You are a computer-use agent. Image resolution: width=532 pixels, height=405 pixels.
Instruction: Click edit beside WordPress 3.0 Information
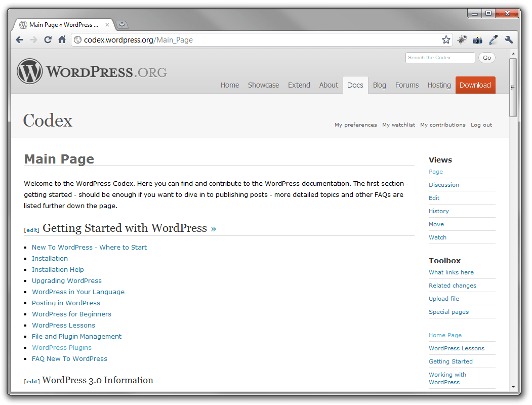coord(32,381)
